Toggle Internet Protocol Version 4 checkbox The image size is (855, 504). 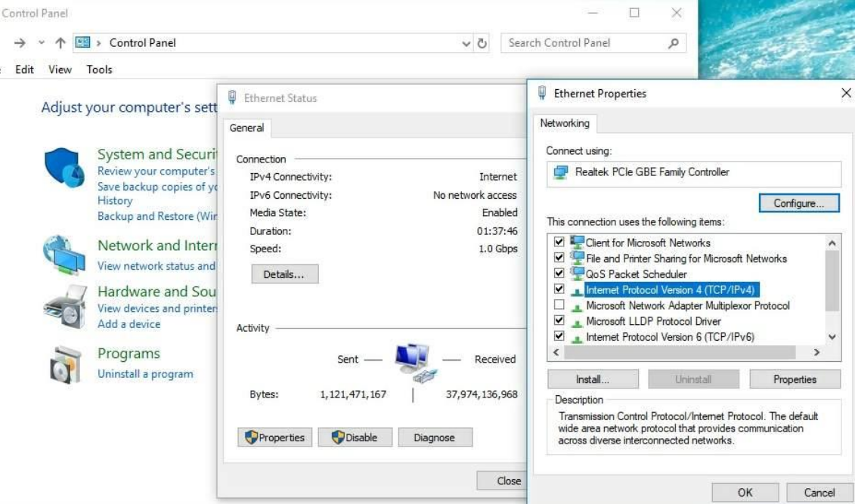point(559,289)
